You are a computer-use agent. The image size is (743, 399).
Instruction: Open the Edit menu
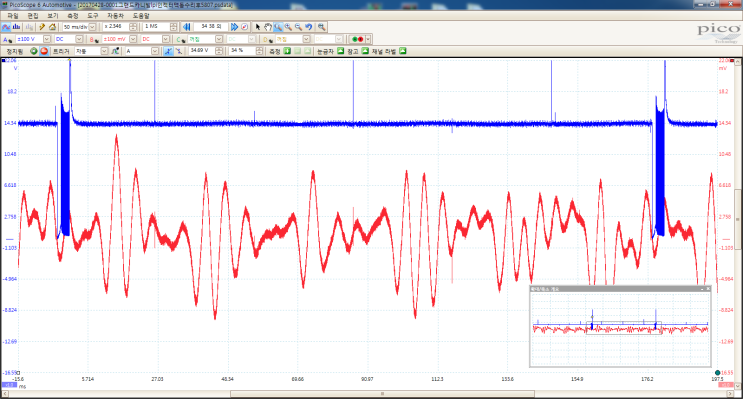(33, 16)
